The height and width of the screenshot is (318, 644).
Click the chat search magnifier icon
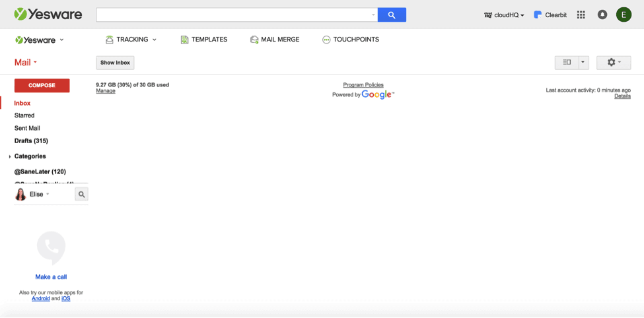(x=81, y=194)
